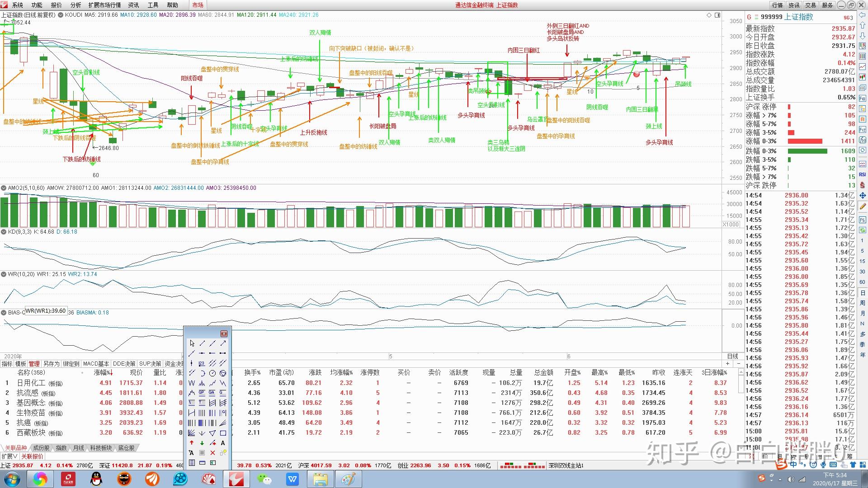The height and width of the screenshot is (488, 868).
Task: Select monthly (月) period
Action: [x=863, y=313]
